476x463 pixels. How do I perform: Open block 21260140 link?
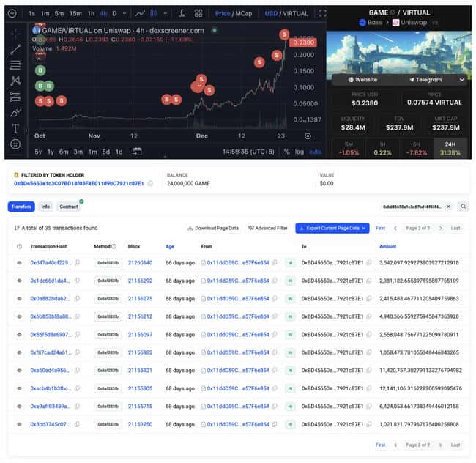[140, 262]
